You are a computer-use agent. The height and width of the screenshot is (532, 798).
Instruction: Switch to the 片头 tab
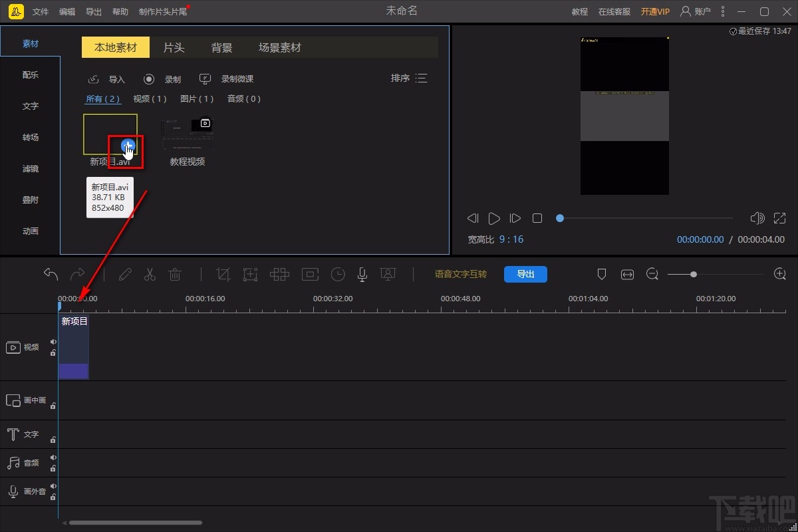pyautogui.click(x=174, y=48)
